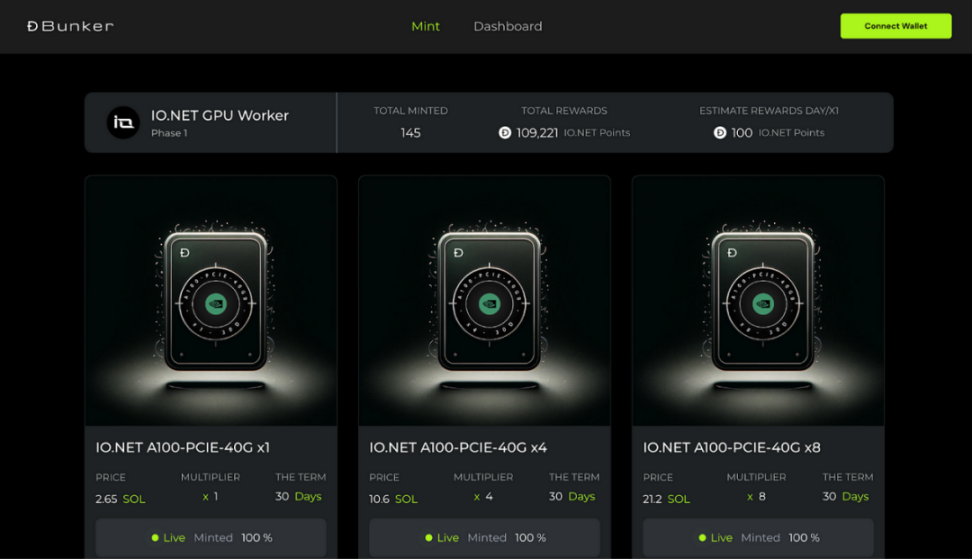The width and height of the screenshot is (972, 559).
Task: Select the A100-PCIE-40G x1 card image
Action: coord(211,301)
